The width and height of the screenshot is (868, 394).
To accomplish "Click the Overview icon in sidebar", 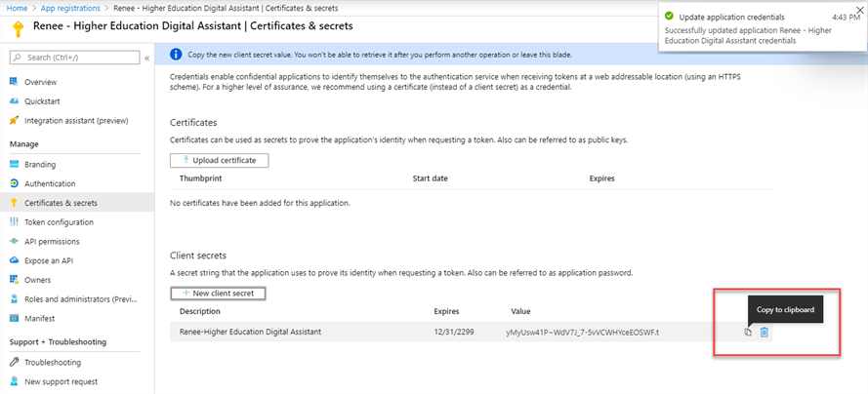I will coord(15,82).
